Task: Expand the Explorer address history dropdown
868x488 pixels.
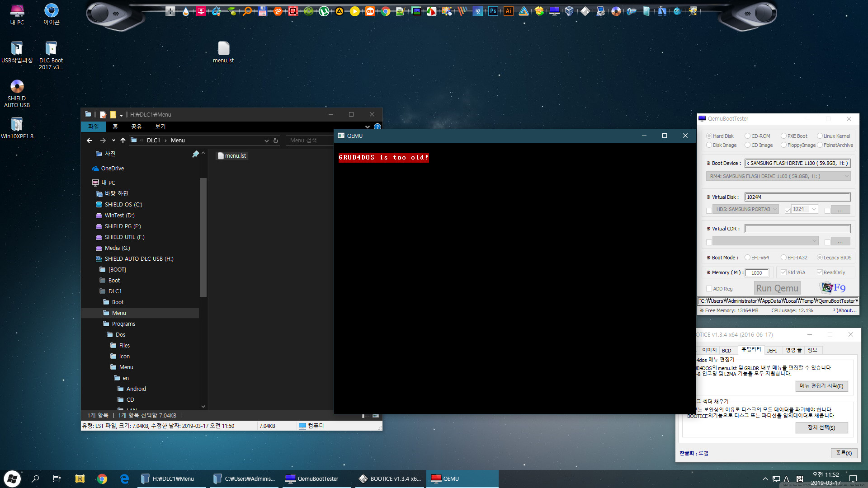Action: 266,141
